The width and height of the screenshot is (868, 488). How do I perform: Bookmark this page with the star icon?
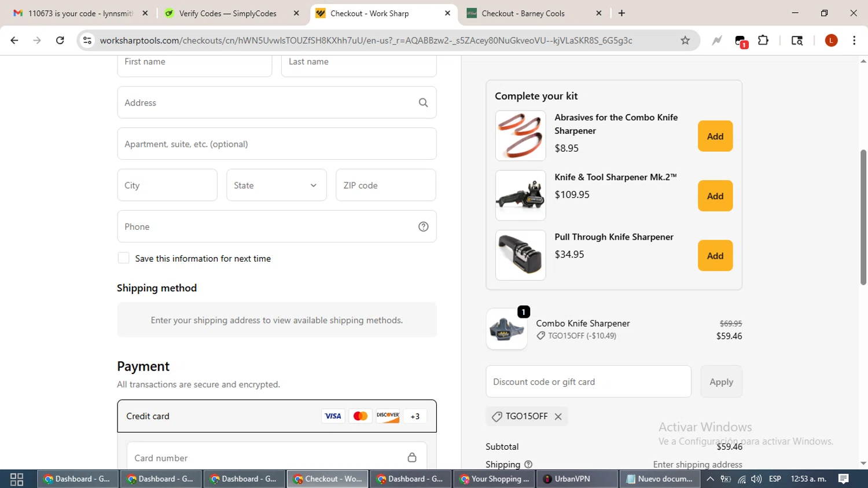click(x=685, y=41)
